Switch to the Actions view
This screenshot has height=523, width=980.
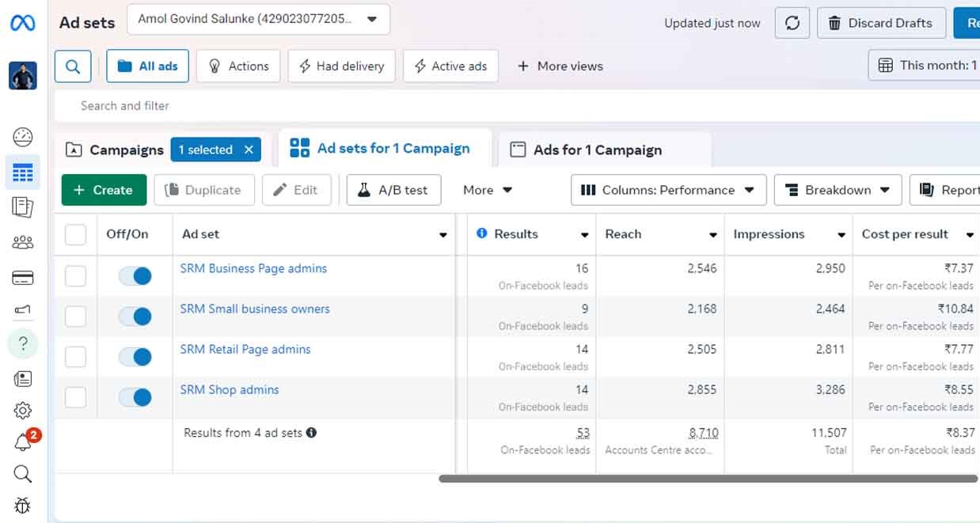click(x=237, y=66)
